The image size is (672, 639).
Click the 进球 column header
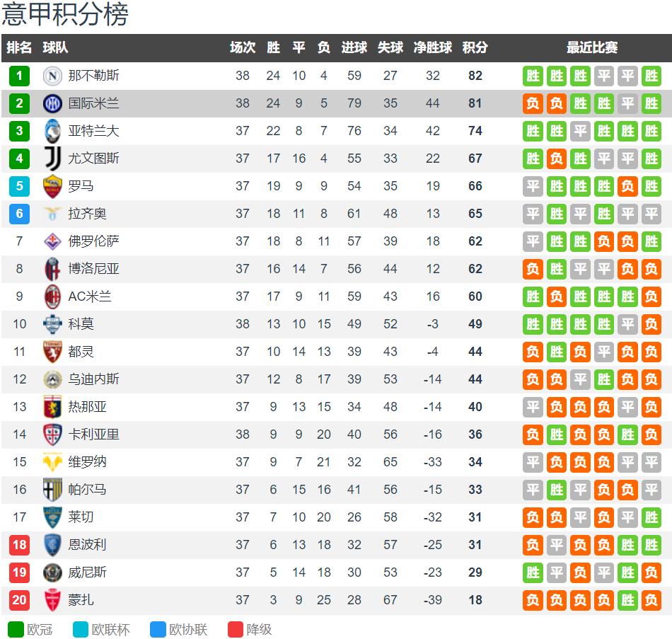[x=354, y=47]
